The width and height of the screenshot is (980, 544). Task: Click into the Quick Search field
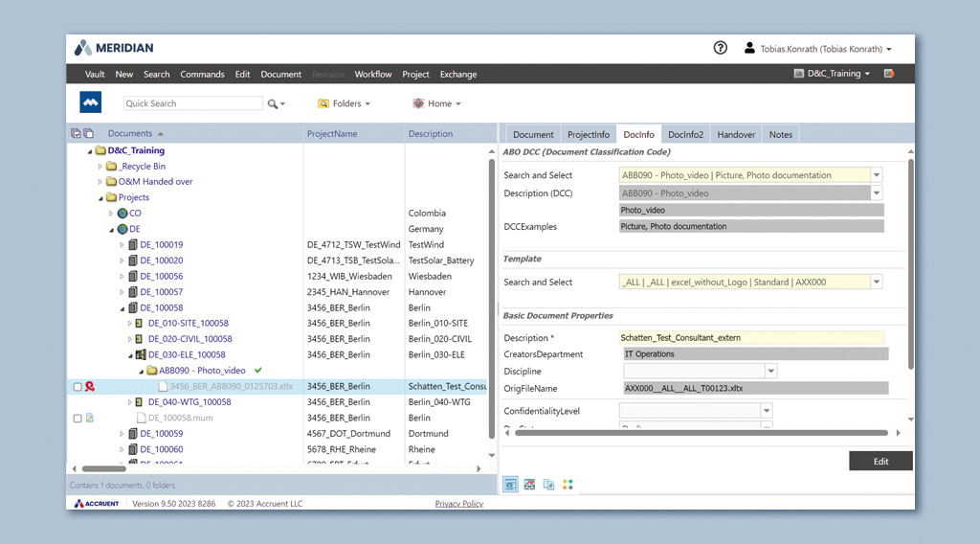[192, 103]
